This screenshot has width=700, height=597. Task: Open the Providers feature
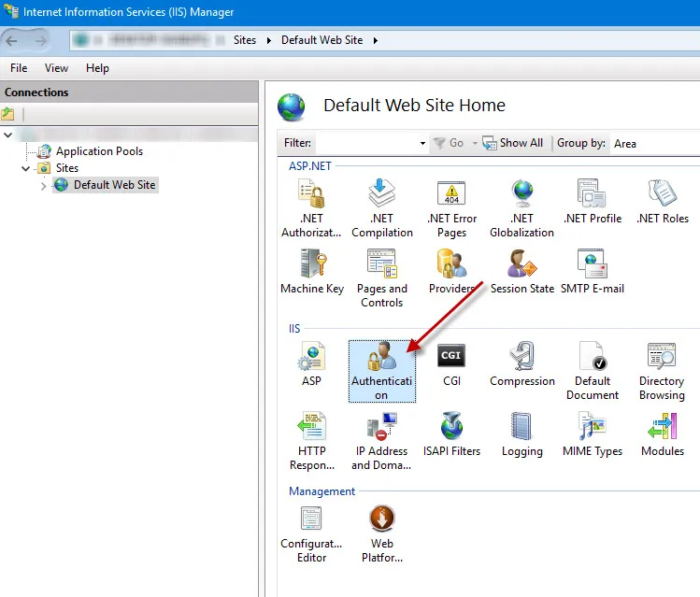451,272
